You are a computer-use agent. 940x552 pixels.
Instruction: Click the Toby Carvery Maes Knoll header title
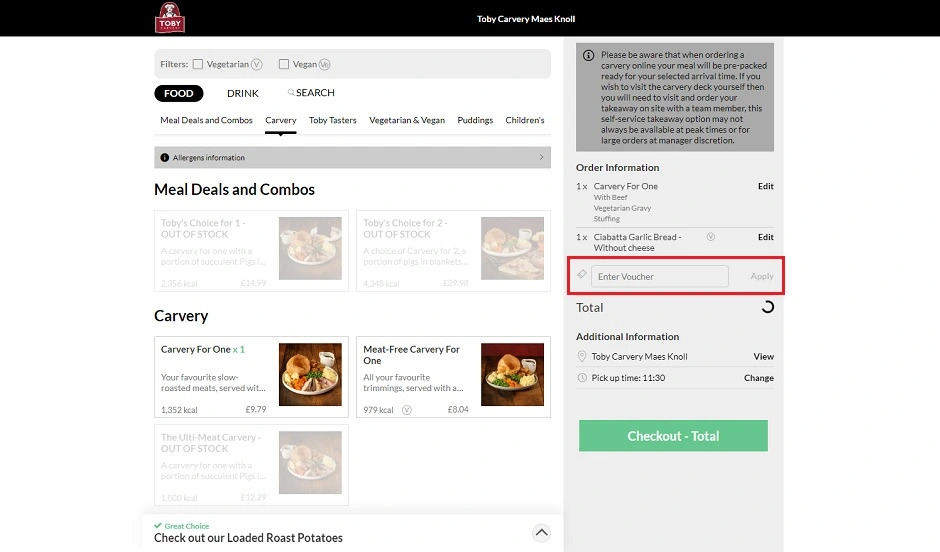[x=526, y=19]
